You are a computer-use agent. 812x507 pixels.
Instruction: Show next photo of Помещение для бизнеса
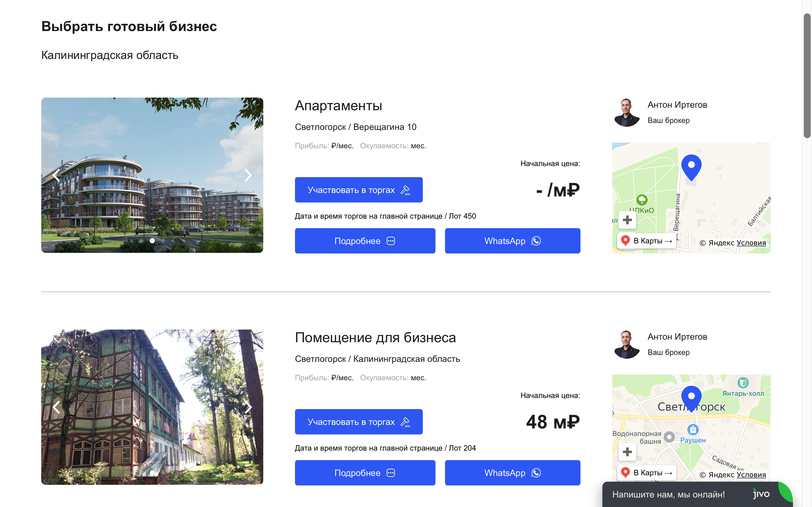(x=248, y=407)
